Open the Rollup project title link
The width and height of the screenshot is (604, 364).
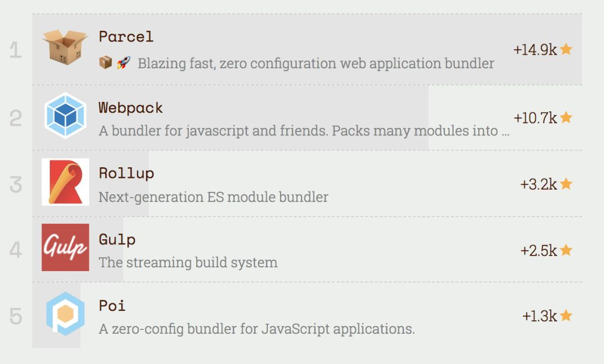point(126,173)
